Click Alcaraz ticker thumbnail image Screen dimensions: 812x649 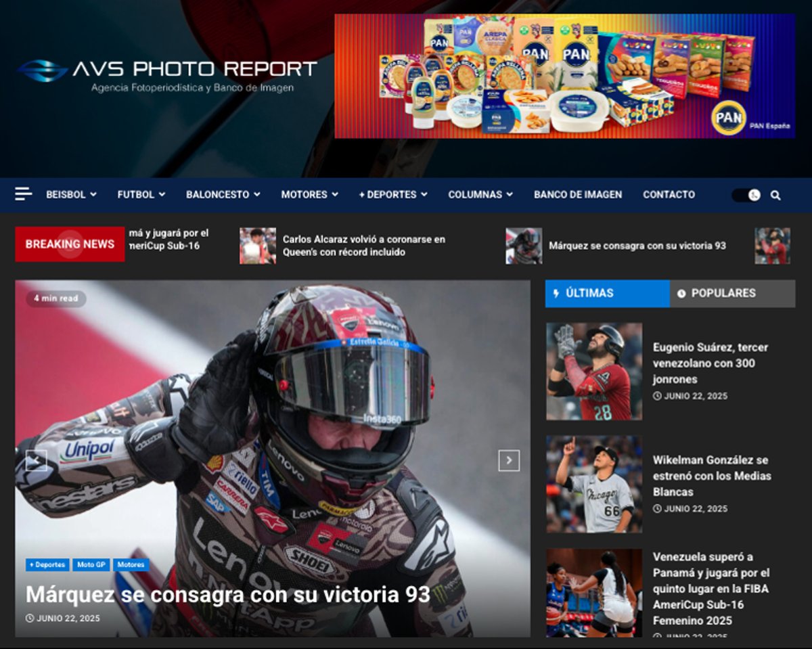tap(258, 246)
